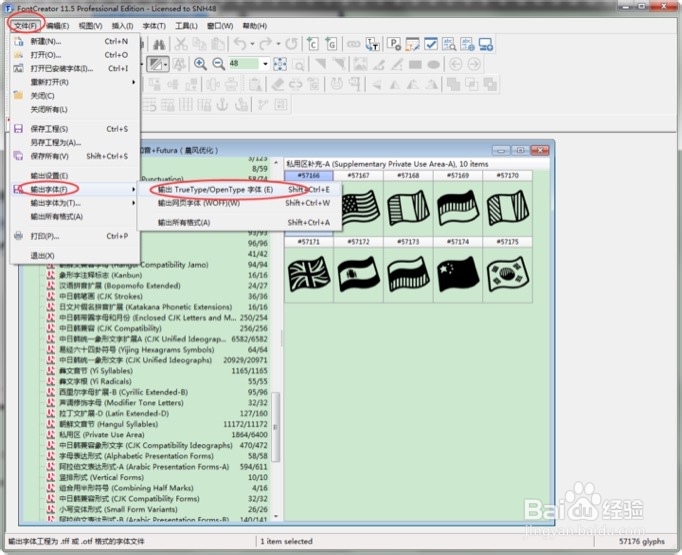Open the 编辑(E) menu

[57, 26]
